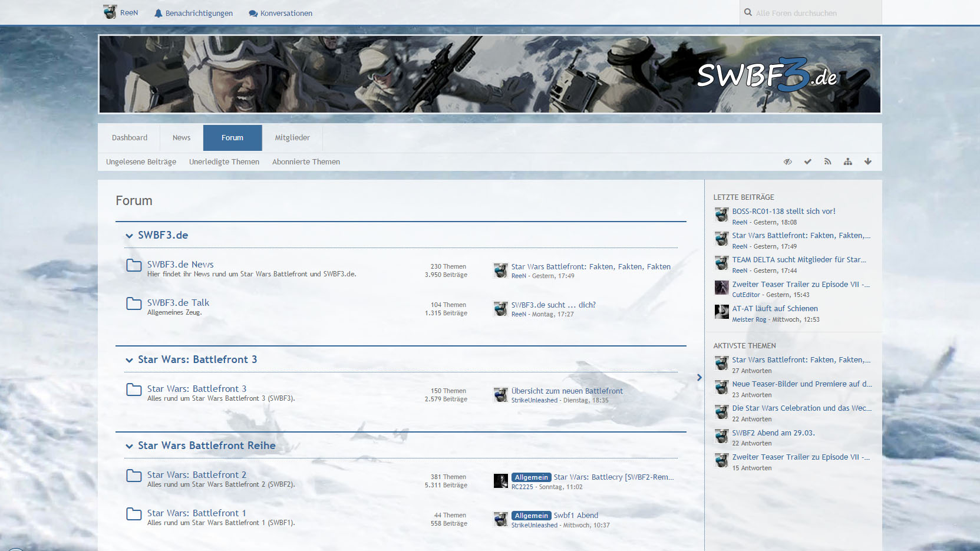This screenshot has width=980, height=551.
Task: Click avatar beside Swbf1 Abend post
Action: pyautogui.click(x=500, y=519)
